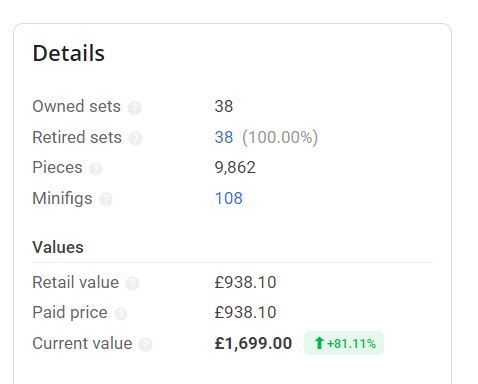
Task: Click help icon next to Current value
Action: pyautogui.click(x=145, y=345)
